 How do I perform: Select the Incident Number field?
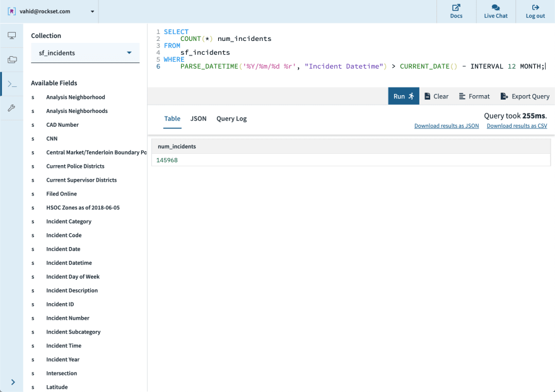(67, 318)
